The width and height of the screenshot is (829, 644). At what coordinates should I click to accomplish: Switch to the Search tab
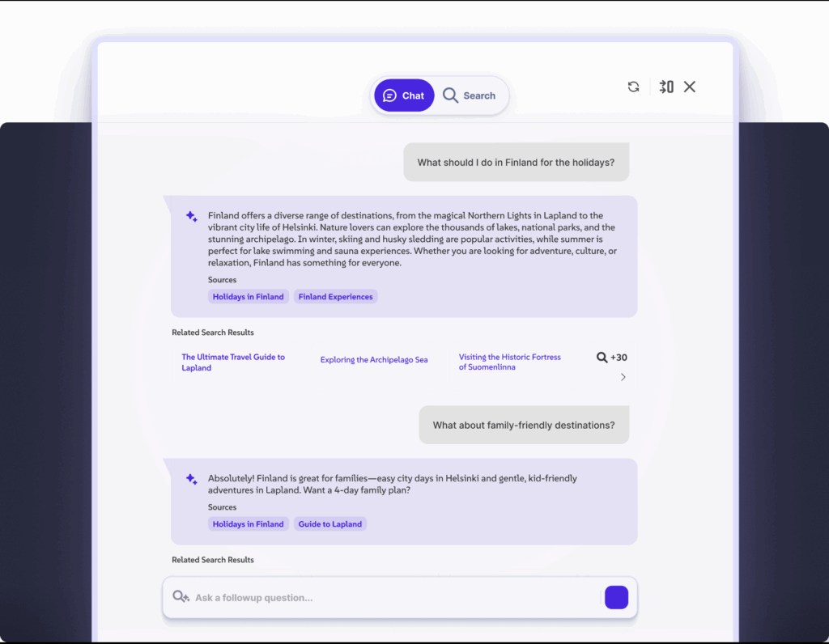(x=470, y=95)
